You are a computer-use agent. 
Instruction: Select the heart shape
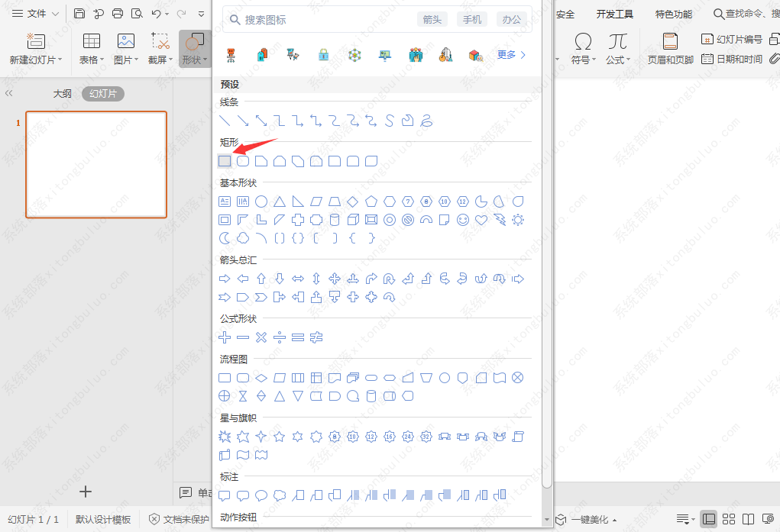click(x=481, y=220)
